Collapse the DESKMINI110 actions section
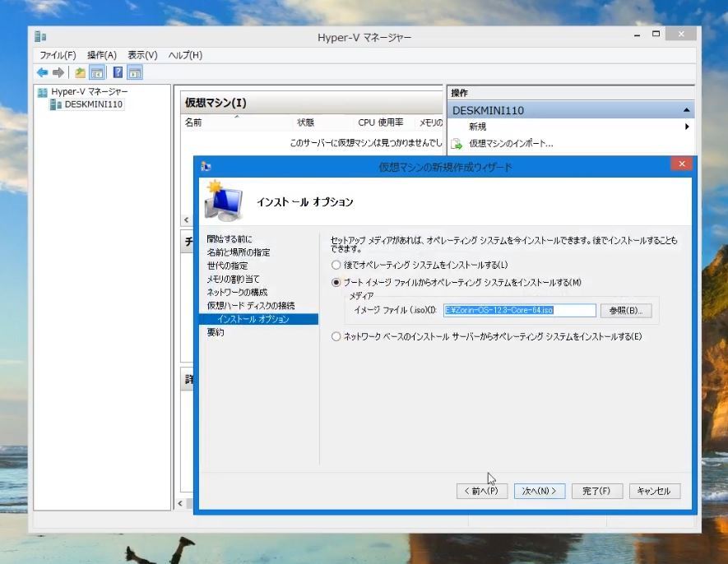728x564 pixels. 686,110
